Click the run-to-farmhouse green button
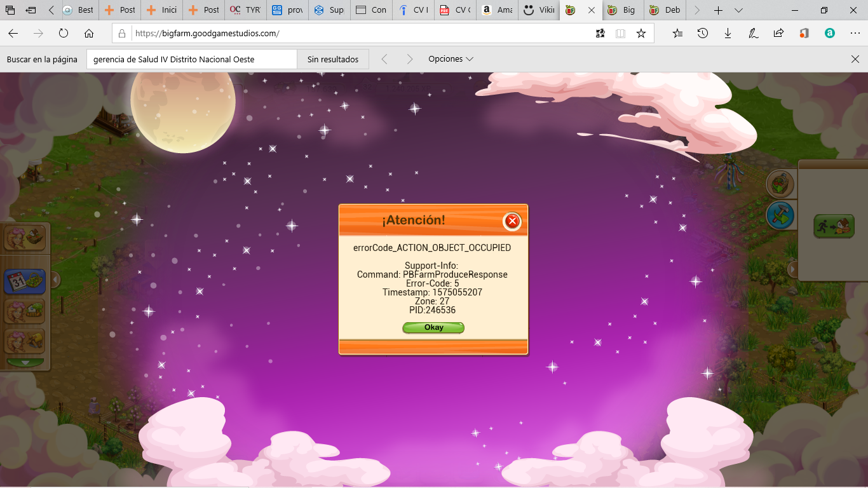Image resolution: width=868 pixels, height=488 pixels. click(x=834, y=226)
